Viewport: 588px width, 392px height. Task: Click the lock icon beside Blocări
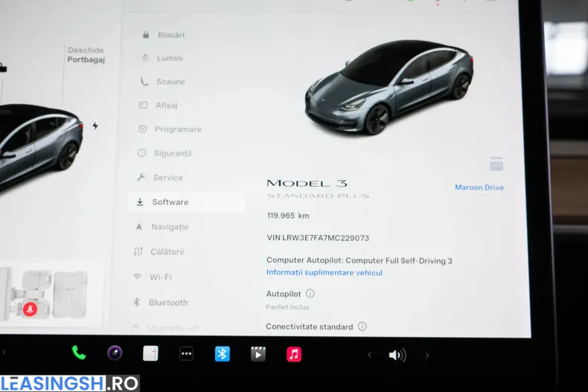coord(146,34)
